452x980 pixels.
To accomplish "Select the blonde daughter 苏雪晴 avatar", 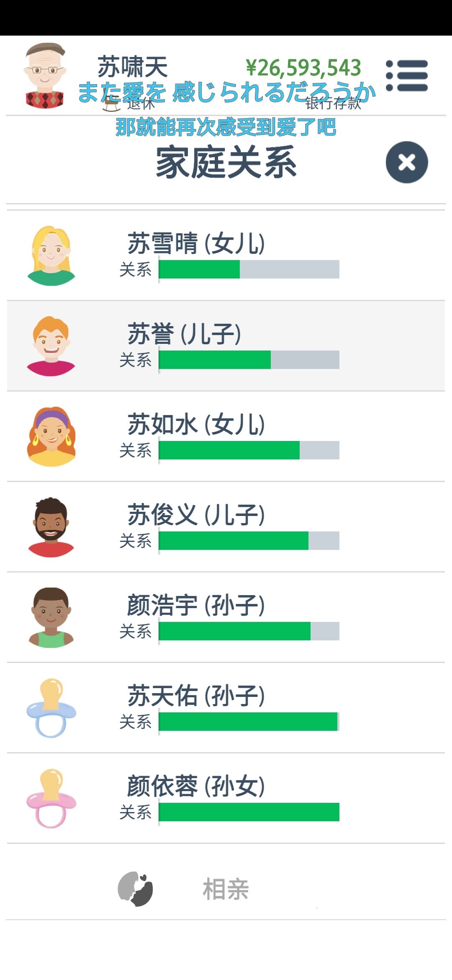I will (x=51, y=256).
